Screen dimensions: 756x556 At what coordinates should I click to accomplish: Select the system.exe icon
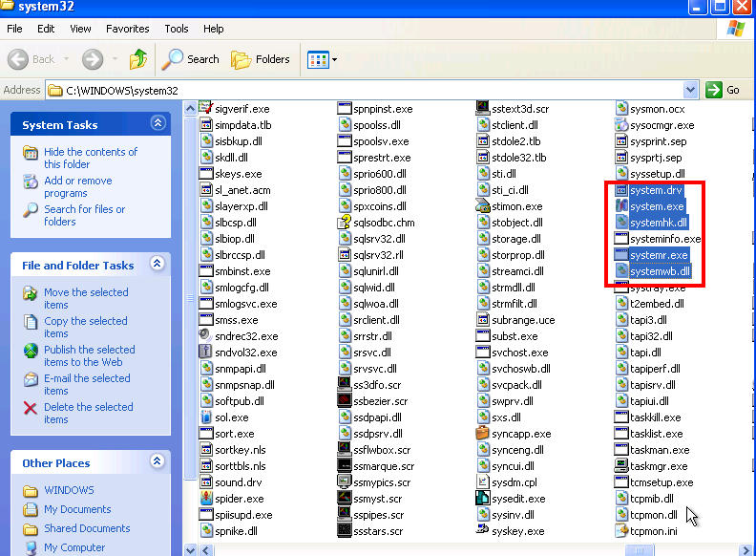click(621, 205)
